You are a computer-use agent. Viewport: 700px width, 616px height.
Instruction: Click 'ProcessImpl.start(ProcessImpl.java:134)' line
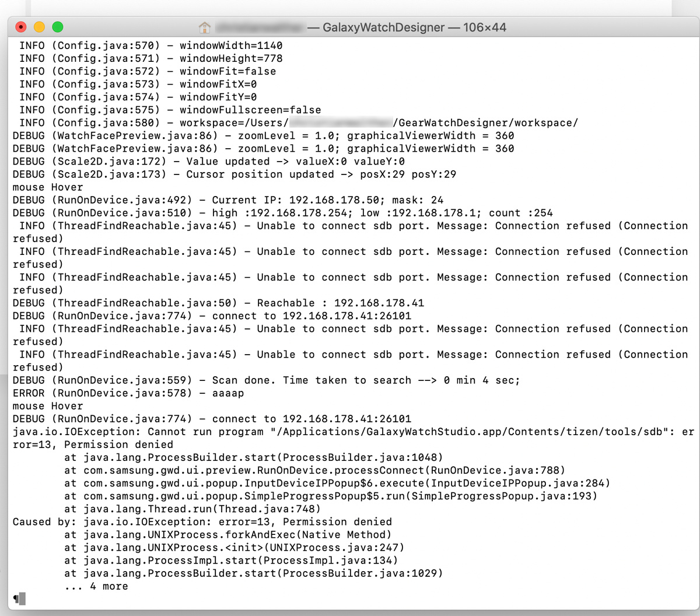point(231,560)
